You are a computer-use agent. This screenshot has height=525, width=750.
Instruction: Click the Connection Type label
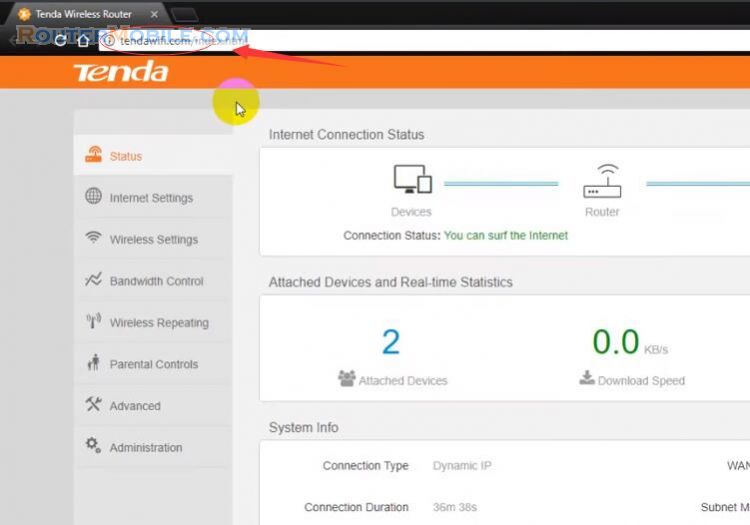[365, 466]
